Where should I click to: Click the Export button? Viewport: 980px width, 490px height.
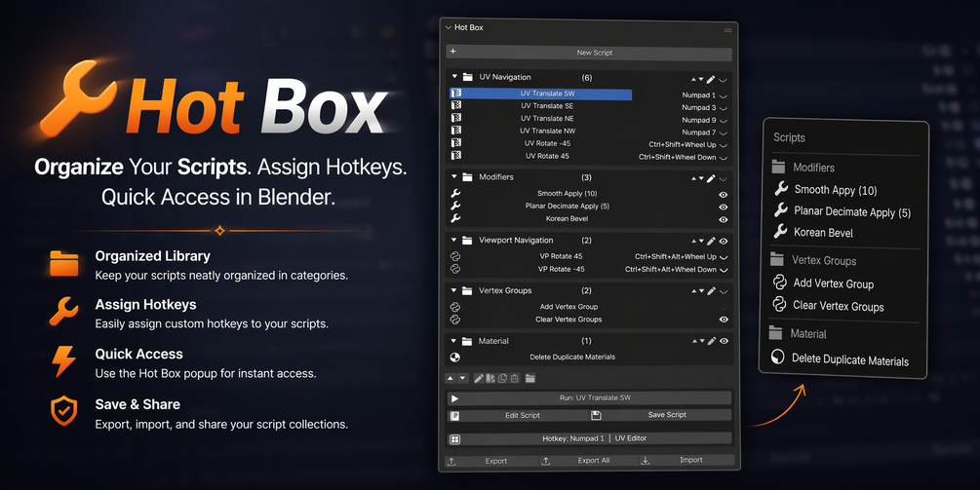click(491, 461)
